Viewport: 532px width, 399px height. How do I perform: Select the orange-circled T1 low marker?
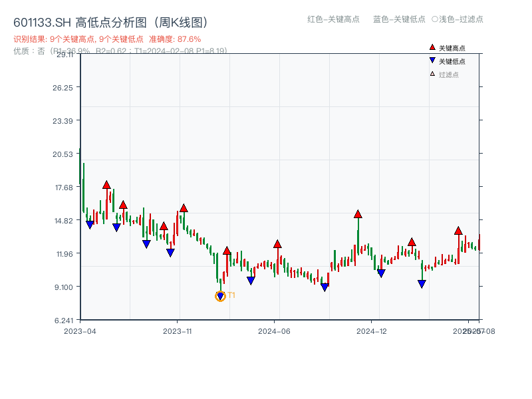[x=220, y=296]
